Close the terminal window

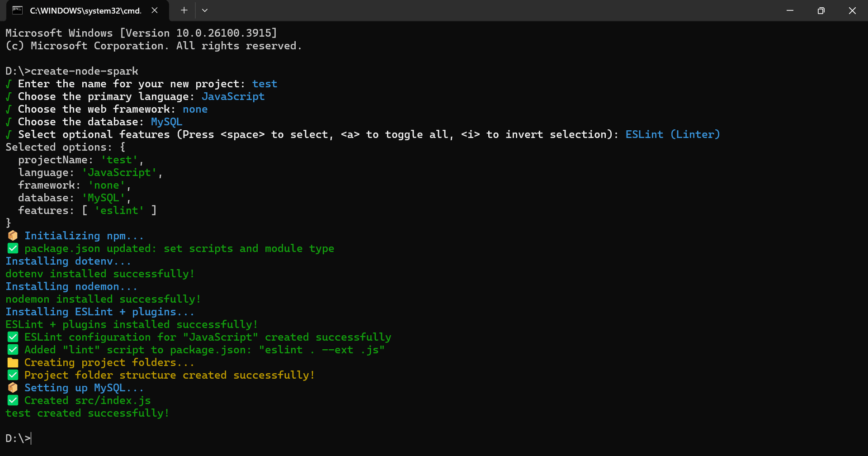852,10
